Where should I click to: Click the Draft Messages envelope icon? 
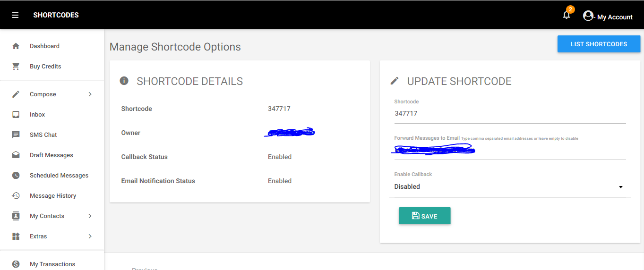point(16,155)
